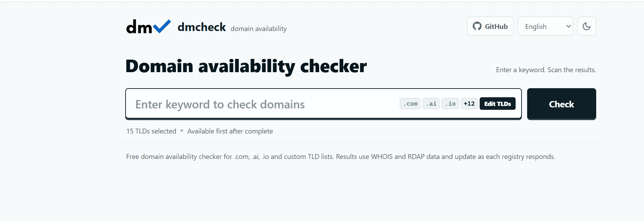Click the Enter a keyword hint text

546,70
